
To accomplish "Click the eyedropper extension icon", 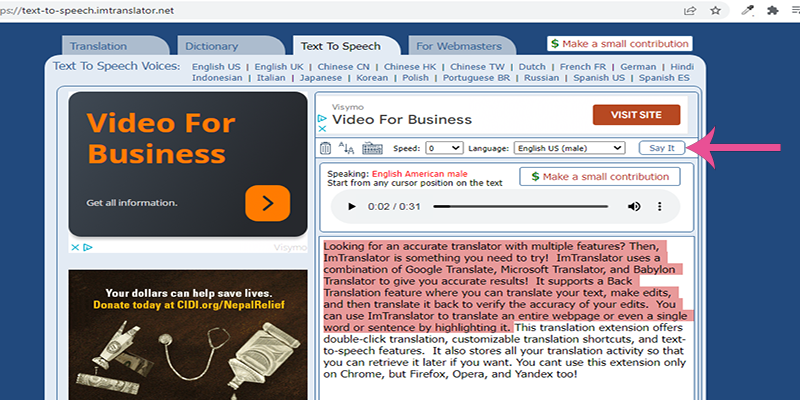I will (x=747, y=11).
